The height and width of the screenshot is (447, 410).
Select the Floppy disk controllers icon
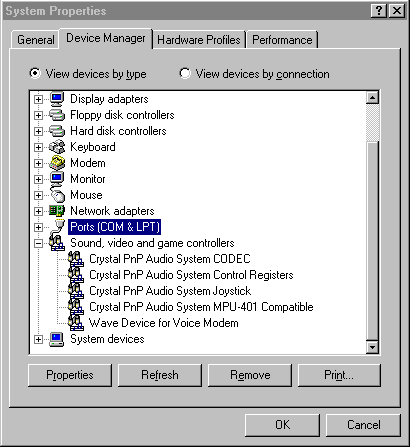pyautogui.click(x=57, y=115)
